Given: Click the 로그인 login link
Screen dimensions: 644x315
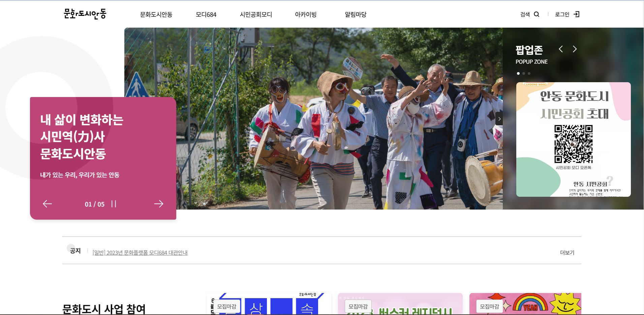Looking at the screenshot, I should [562, 14].
